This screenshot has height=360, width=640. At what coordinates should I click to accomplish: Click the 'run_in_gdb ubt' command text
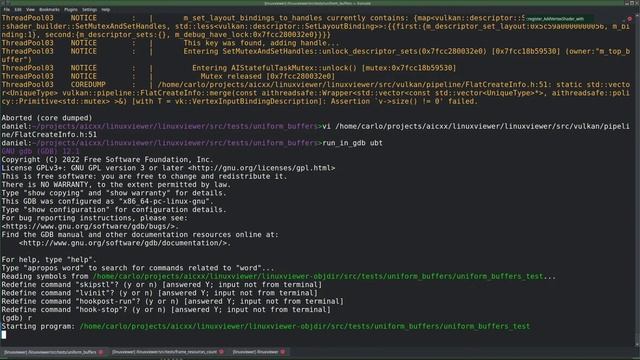[353, 143]
